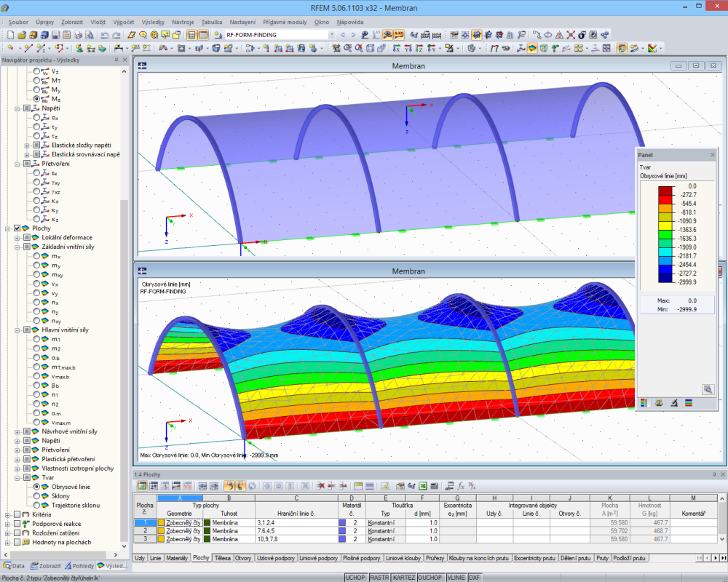Click the Undo arrow icon
This screenshot has width=728, height=582.
tap(104, 35)
